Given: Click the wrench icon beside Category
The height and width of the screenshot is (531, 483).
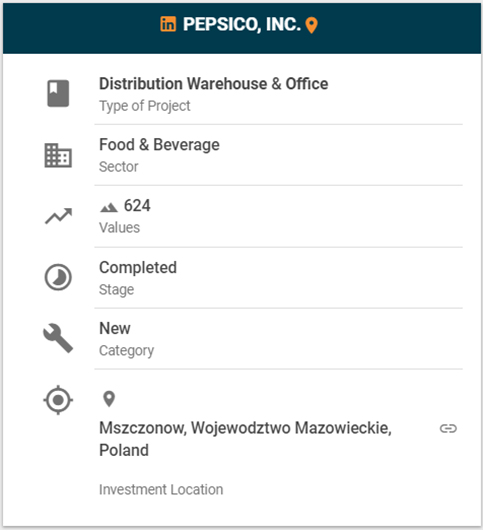Looking at the screenshot, I should [x=58, y=338].
